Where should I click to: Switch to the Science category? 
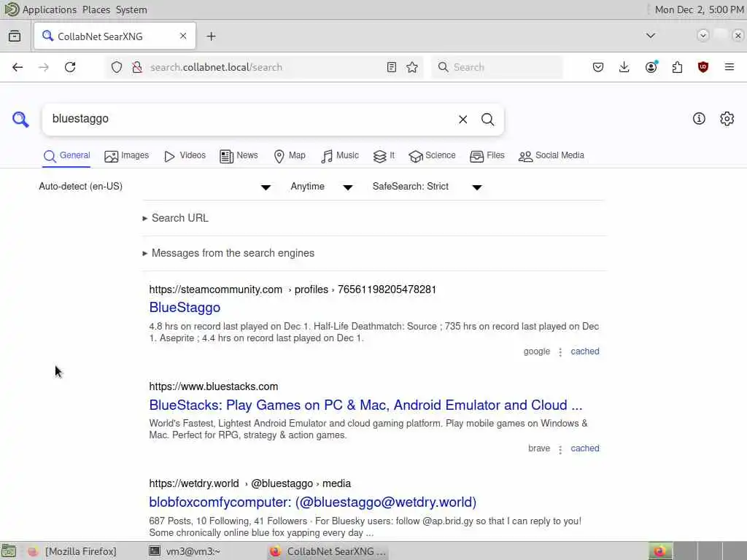432,156
